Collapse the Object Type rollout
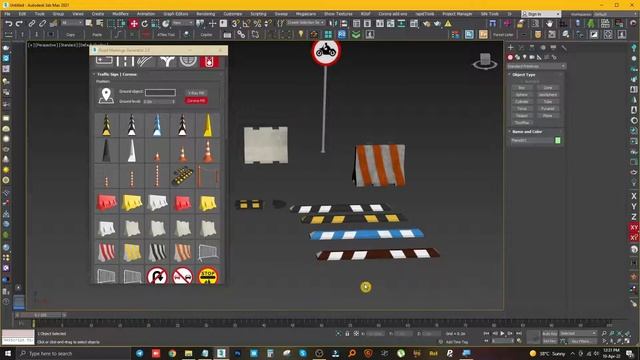 point(524,75)
